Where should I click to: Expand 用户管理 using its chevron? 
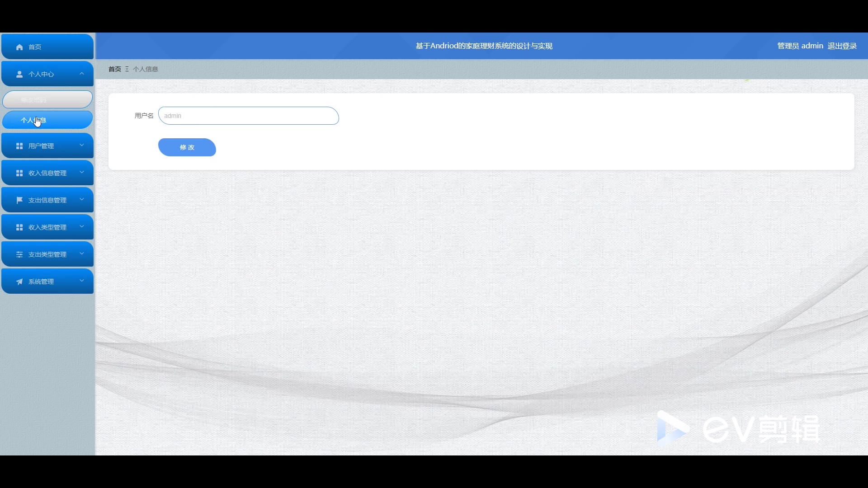82,145
